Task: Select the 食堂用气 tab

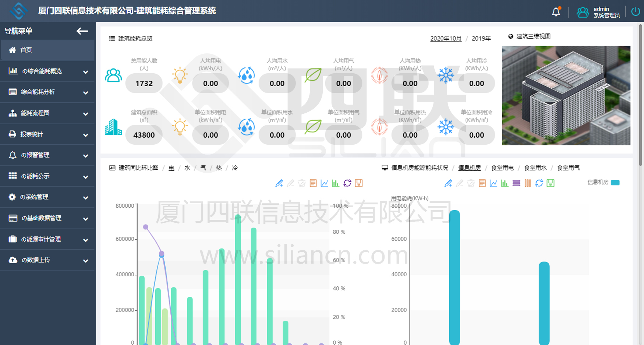Action: click(x=568, y=168)
